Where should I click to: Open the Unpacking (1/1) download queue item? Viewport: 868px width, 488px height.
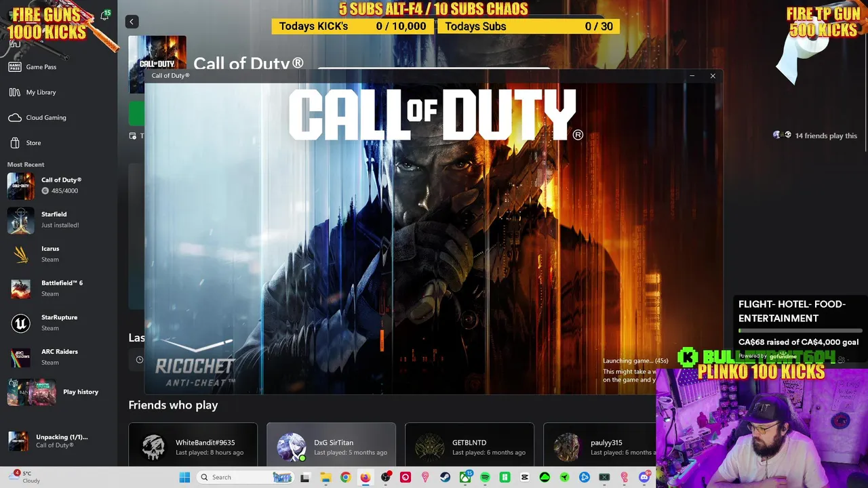pyautogui.click(x=58, y=441)
